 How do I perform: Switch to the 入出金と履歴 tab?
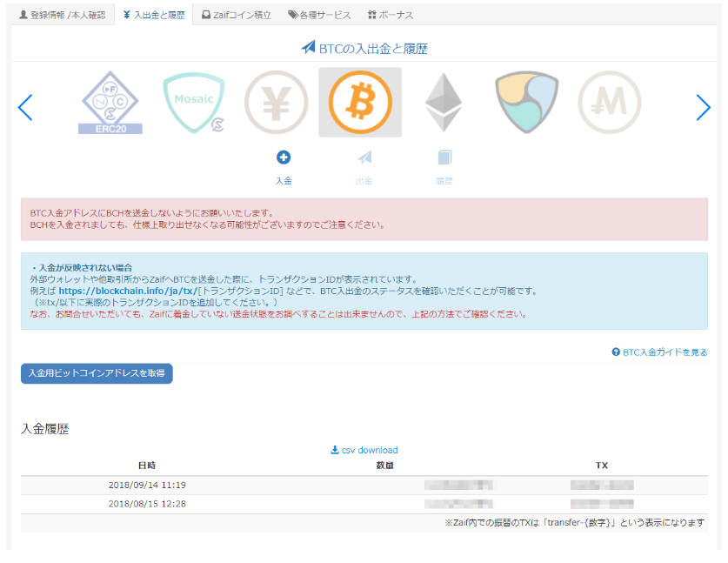[x=154, y=15]
